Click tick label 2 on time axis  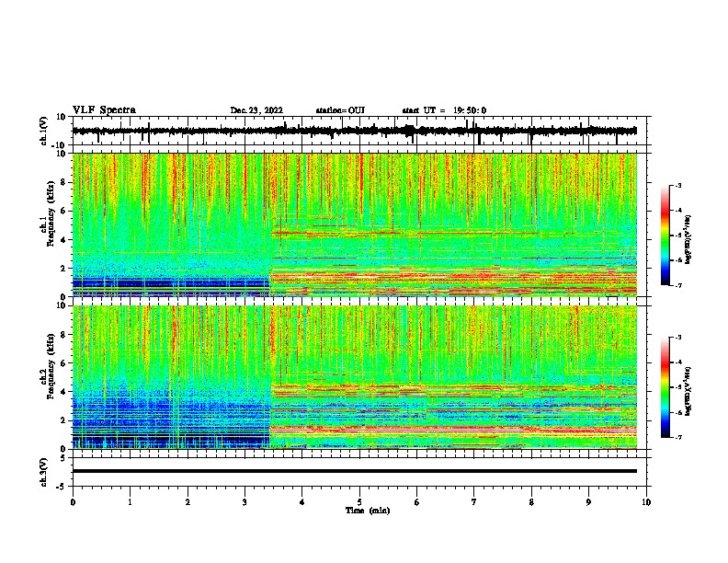(x=188, y=502)
